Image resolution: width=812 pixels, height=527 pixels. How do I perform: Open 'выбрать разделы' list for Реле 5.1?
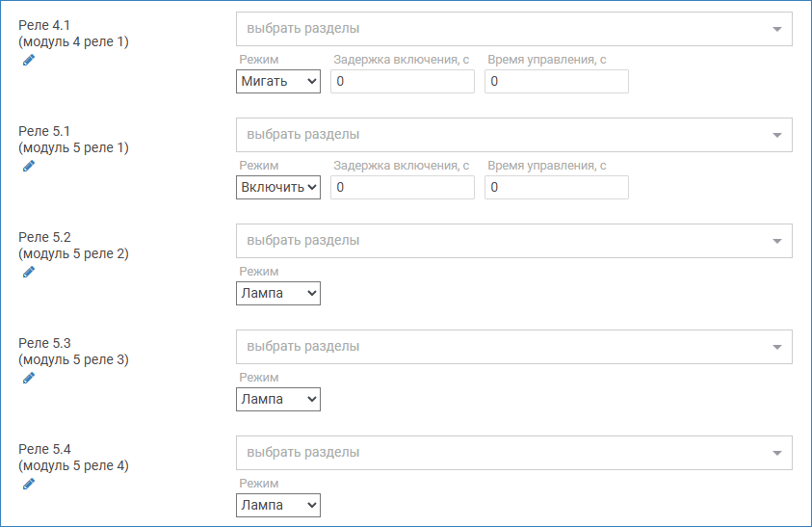514,135
